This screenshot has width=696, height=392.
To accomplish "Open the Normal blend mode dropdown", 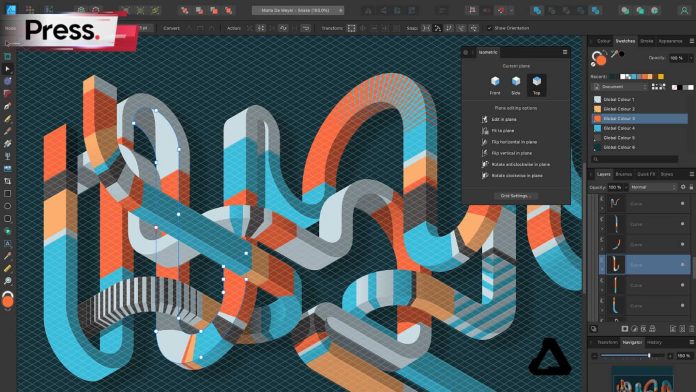I will (653, 187).
